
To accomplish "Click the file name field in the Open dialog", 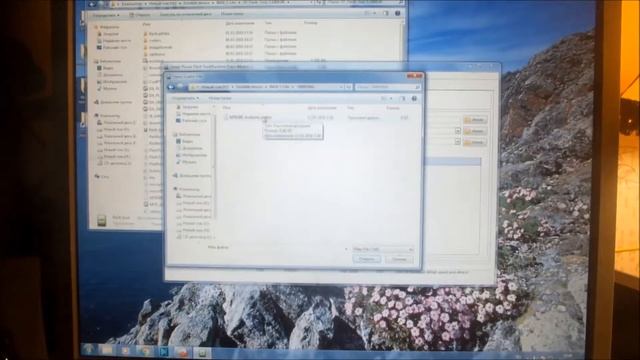I will [289, 249].
